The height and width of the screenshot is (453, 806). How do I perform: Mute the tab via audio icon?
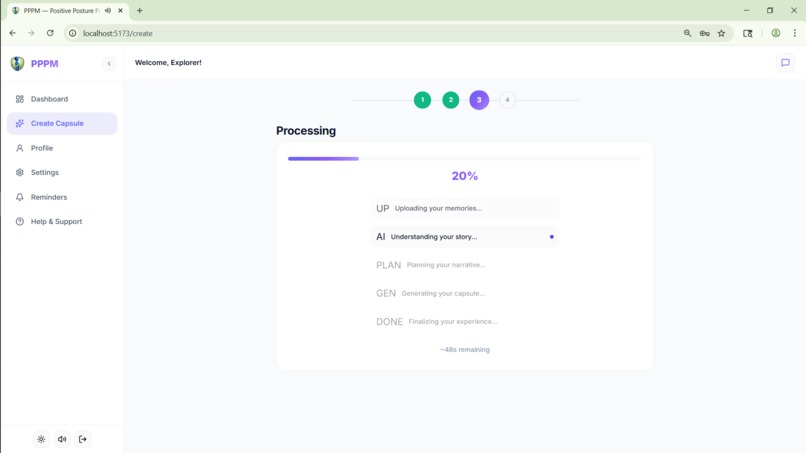pos(108,10)
